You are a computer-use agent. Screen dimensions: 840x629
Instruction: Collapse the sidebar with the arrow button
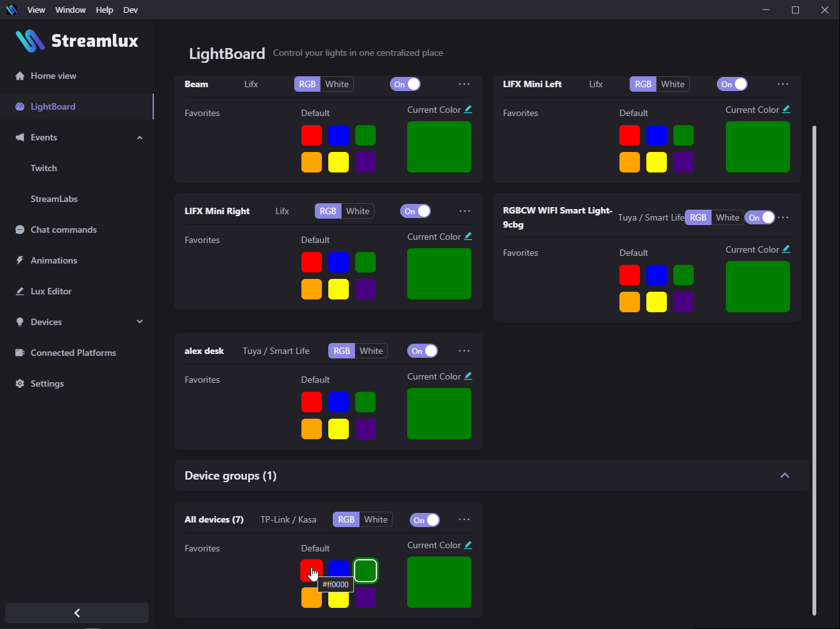pos(76,612)
